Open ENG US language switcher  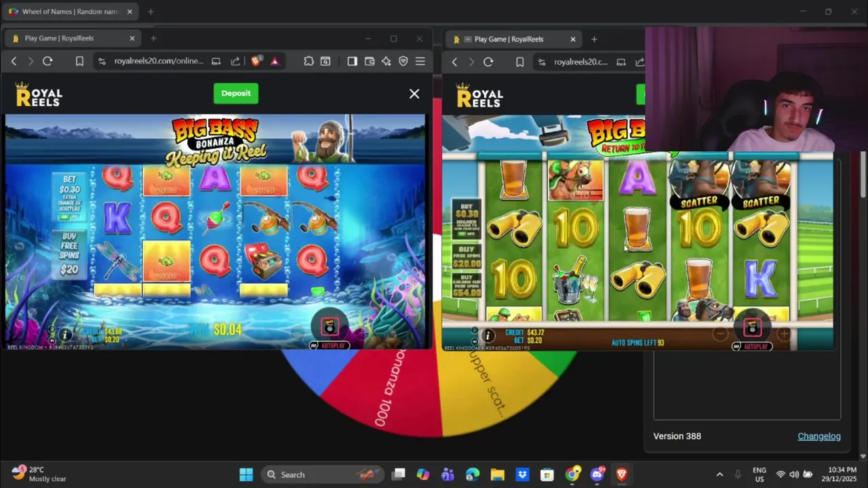click(759, 474)
